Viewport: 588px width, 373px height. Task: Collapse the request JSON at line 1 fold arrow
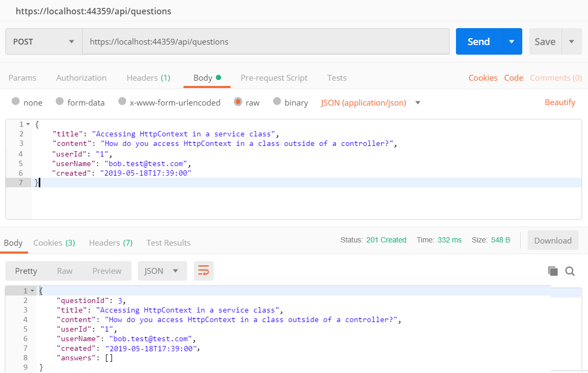click(28, 125)
